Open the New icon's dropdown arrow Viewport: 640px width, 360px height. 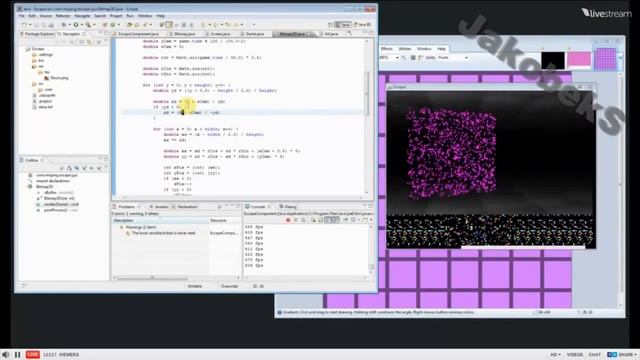click(29, 25)
